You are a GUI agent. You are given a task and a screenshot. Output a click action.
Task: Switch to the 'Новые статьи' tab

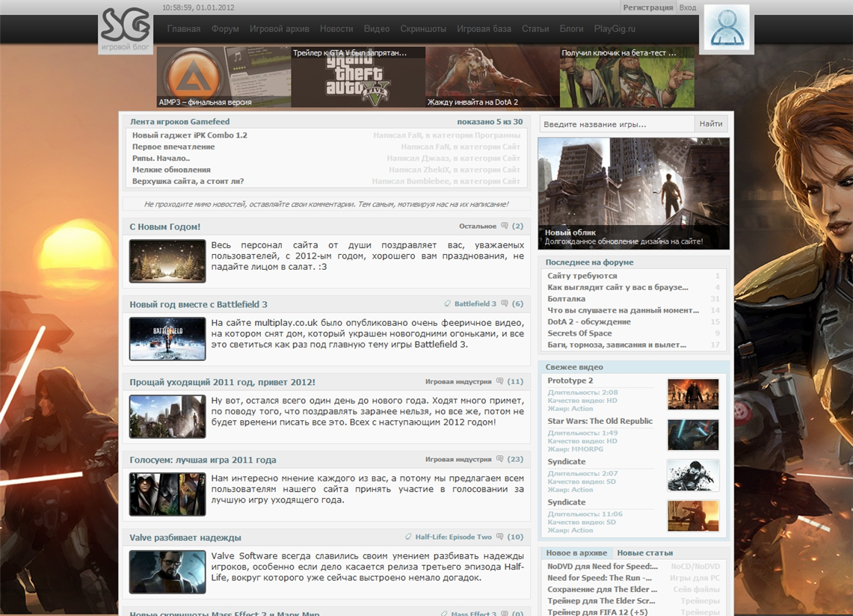pyautogui.click(x=644, y=553)
